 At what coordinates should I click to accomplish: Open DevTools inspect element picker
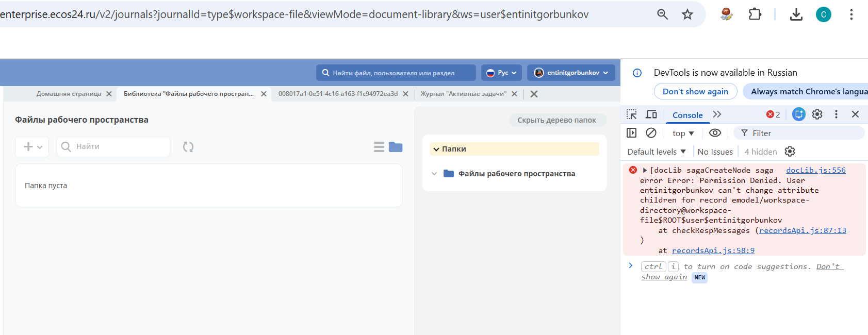631,114
